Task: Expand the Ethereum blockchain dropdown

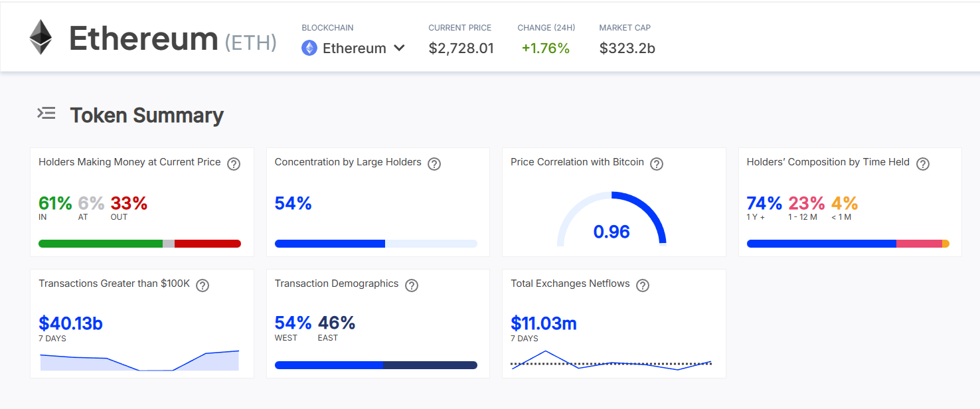Action: pyautogui.click(x=353, y=48)
